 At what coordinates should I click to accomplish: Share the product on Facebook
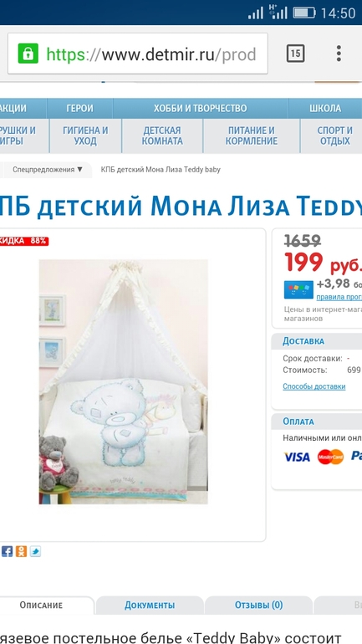coord(7,551)
